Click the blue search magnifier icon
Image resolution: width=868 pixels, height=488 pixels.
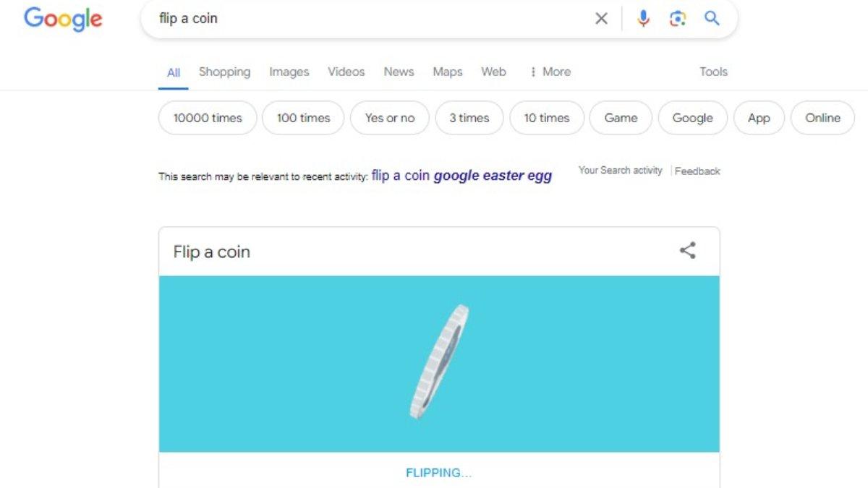[x=712, y=19]
